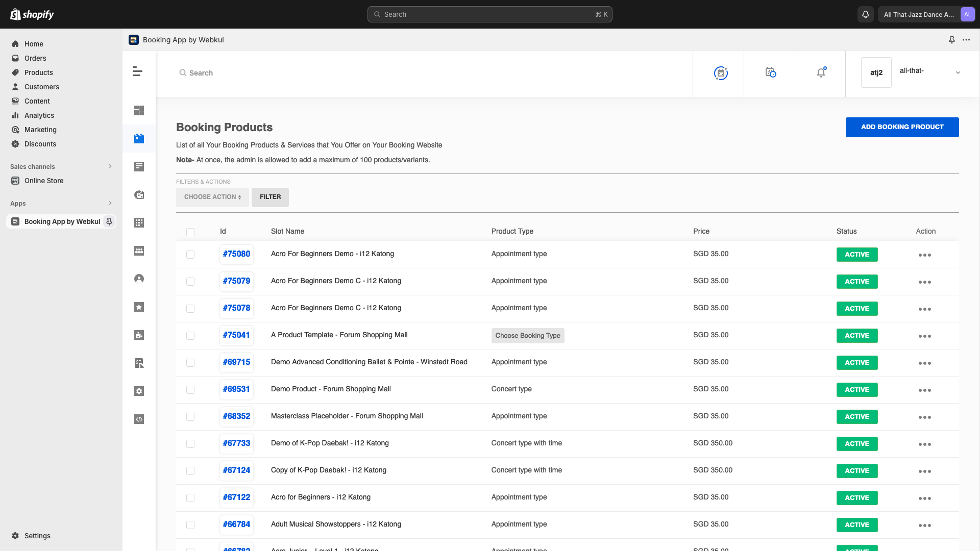The image size is (980, 551).
Task: Check the box for booking #75080
Action: click(190, 255)
